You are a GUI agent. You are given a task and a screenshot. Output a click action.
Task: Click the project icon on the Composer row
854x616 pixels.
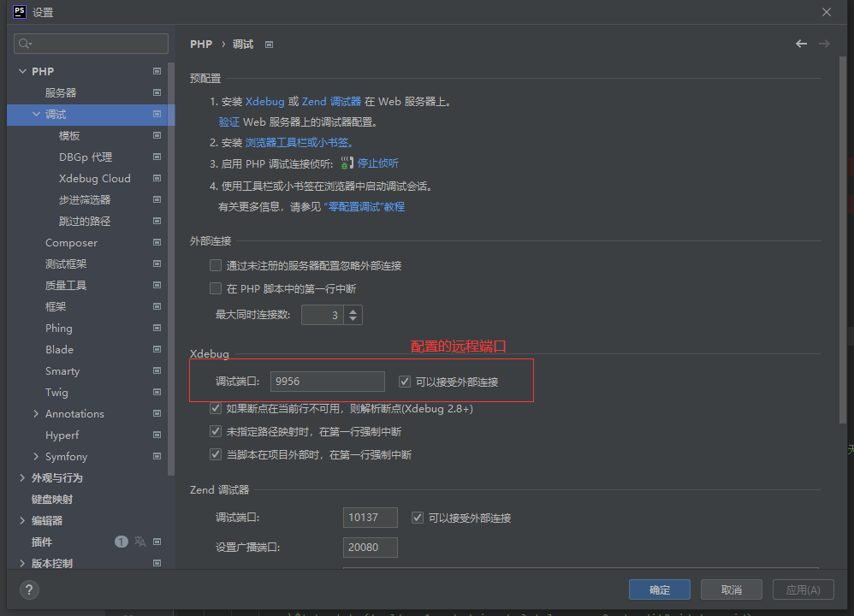pos(157,242)
